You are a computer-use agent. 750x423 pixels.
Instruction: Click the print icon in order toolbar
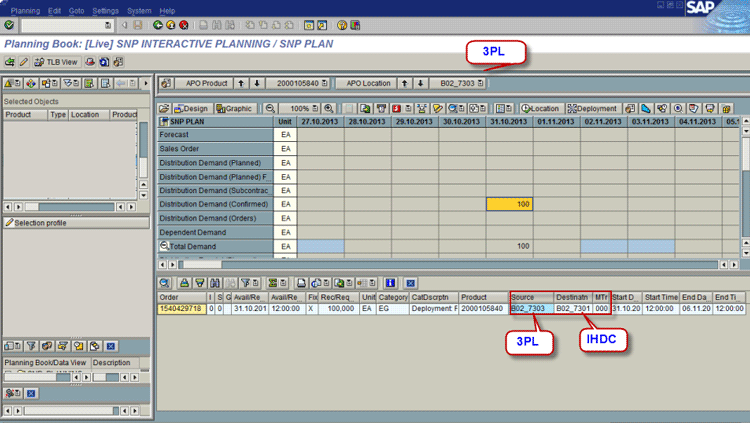[x=301, y=283]
